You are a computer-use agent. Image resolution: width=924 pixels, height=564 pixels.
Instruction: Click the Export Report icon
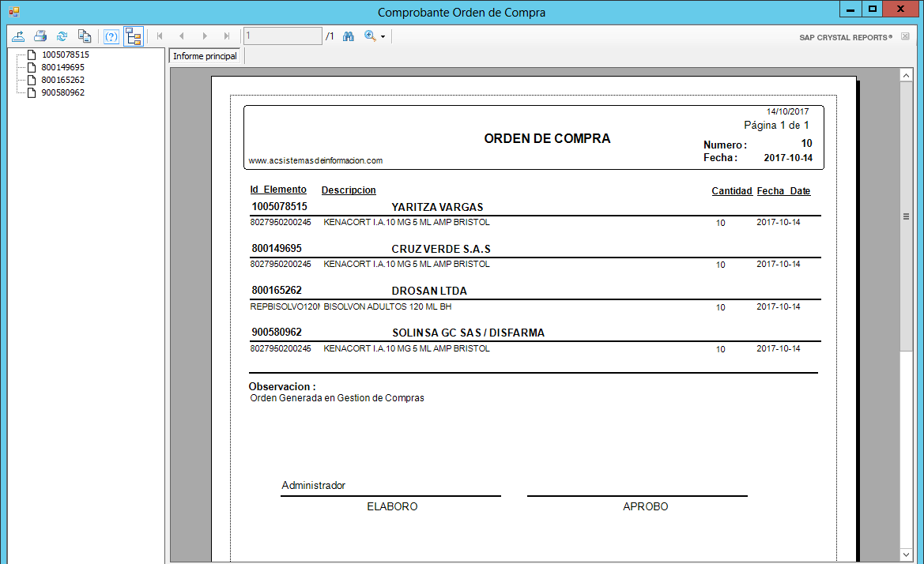click(18, 36)
